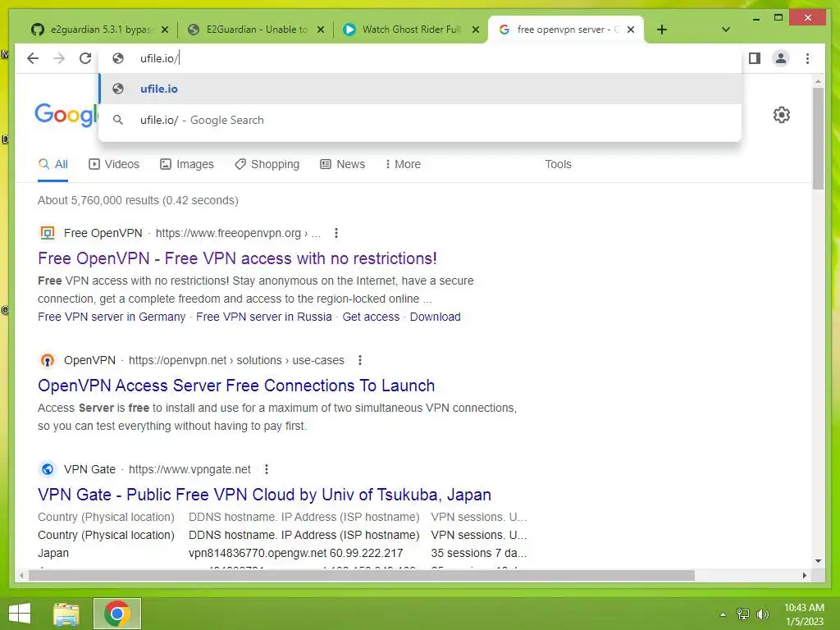Close the Watch Ghost Rider Full tab
The height and width of the screenshot is (630, 840).
(475, 30)
